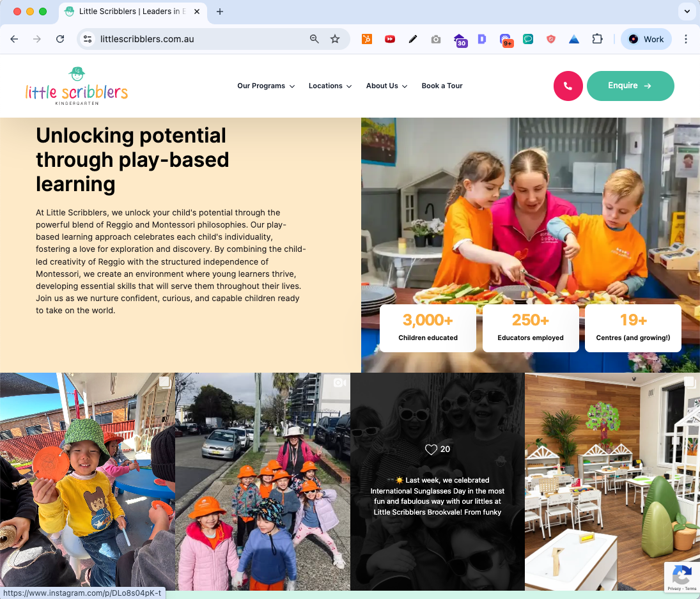Screen dimensions: 700x599
Task: Expand the About Us menu chevron
Action: coord(386,86)
